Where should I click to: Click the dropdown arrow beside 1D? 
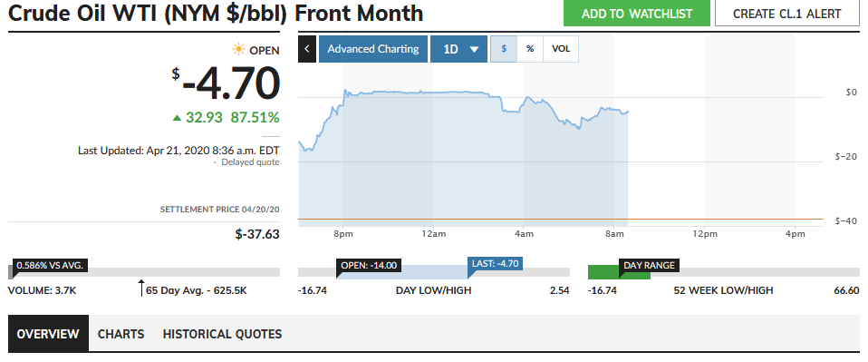(x=474, y=49)
